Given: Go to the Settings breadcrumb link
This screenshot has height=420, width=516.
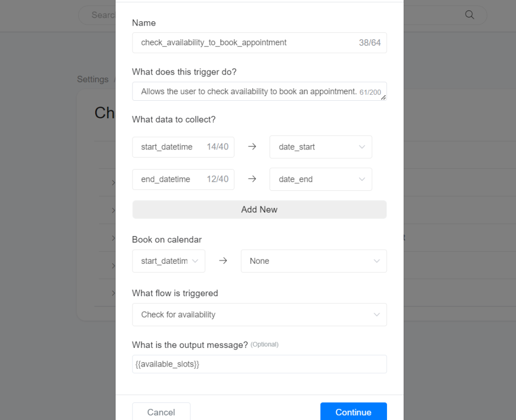Looking at the screenshot, I should (x=93, y=80).
